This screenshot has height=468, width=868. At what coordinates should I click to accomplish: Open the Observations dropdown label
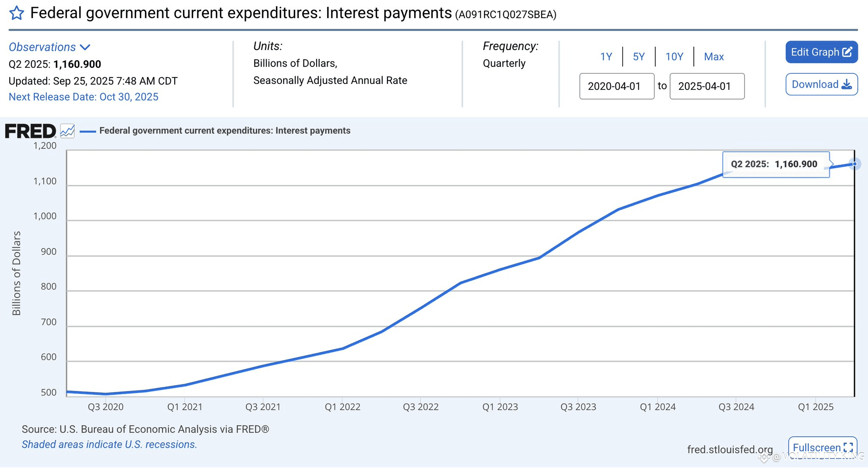[42, 47]
